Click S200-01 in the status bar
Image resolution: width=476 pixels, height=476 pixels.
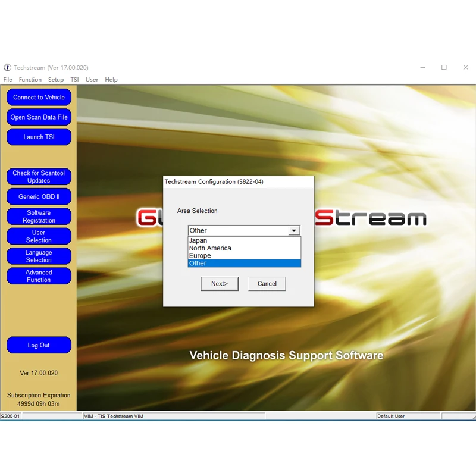10,416
